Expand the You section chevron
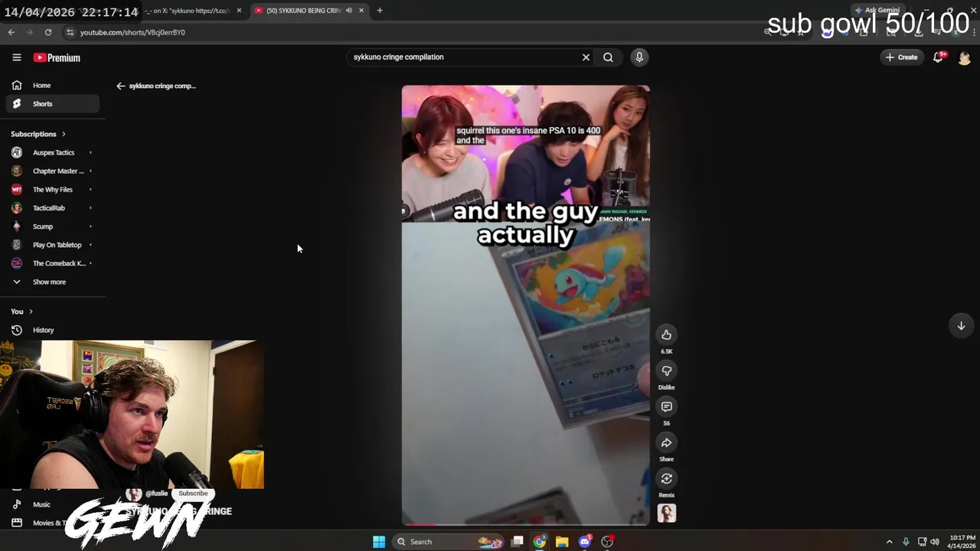The image size is (980, 551). point(31,311)
